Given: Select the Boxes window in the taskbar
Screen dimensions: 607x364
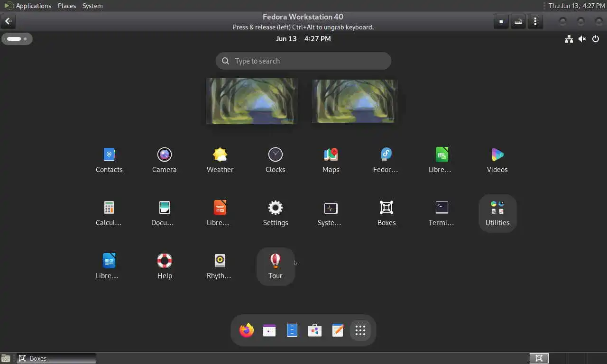Looking at the screenshot, I should coord(56,358).
